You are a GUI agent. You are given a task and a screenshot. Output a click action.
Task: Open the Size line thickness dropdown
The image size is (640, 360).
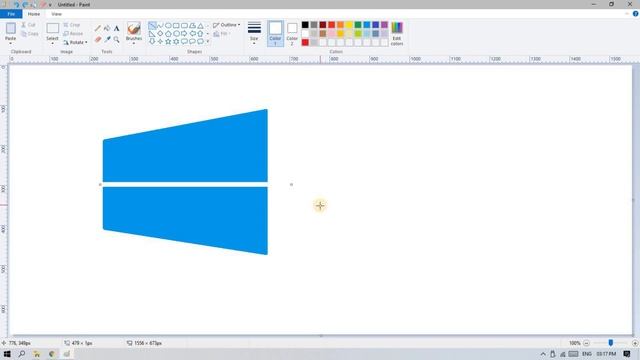254,33
